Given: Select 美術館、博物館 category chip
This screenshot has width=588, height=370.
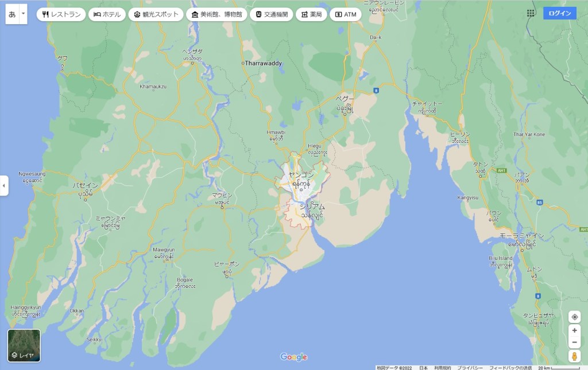Looking at the screenshot, I should point(216,14).
